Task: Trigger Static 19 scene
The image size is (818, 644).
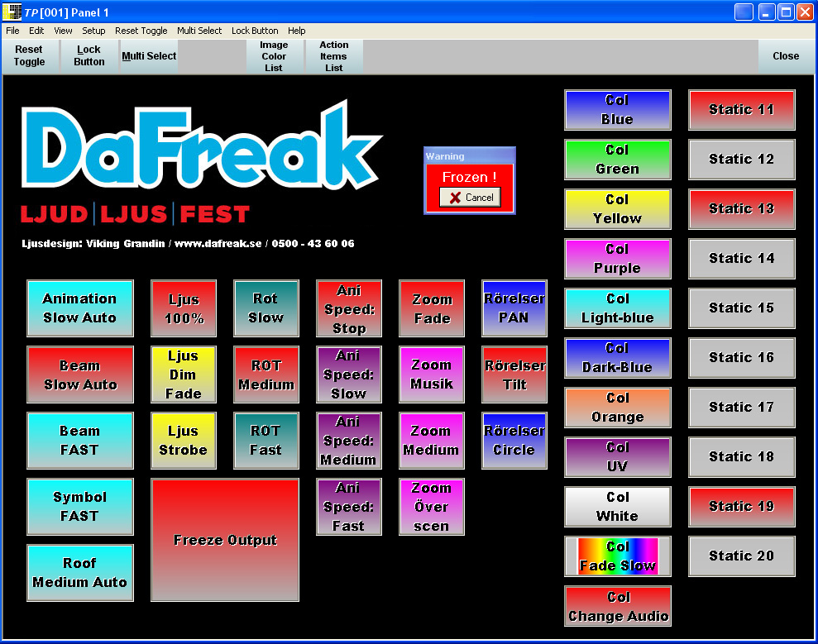Action: 742,507
